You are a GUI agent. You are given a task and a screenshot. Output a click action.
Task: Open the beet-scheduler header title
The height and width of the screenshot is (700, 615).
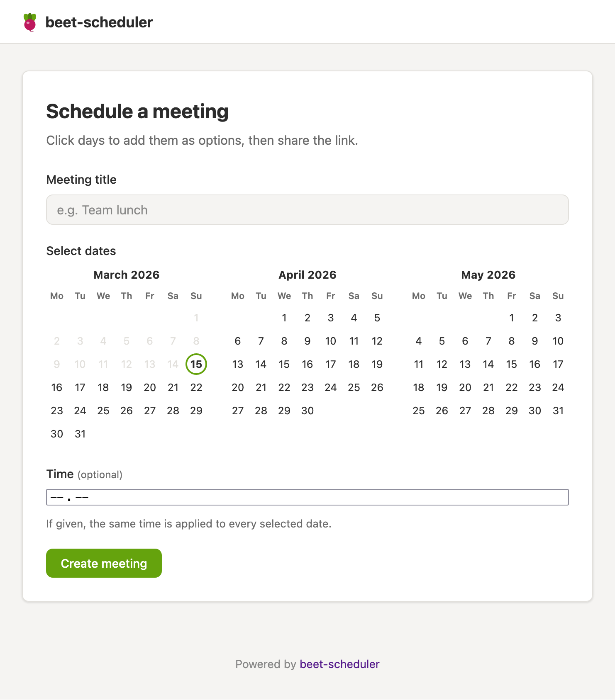pyautogui.click(x=99, y=22)
